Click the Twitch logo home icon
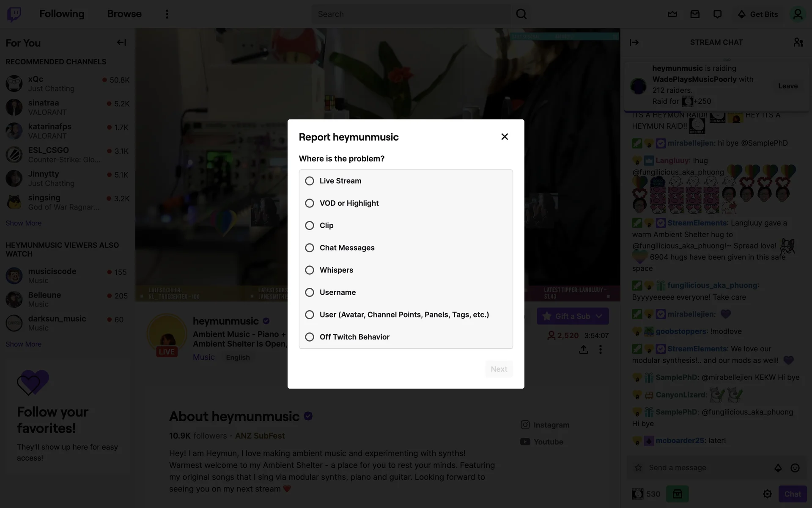812x508 pixels. pyautogui.click(x=14, y=14)
